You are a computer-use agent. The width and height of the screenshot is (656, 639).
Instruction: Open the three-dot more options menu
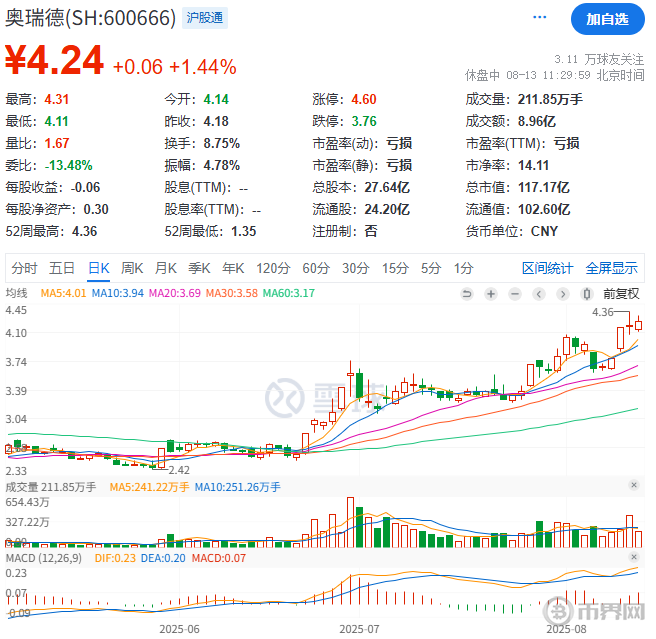tap(539, 17)
